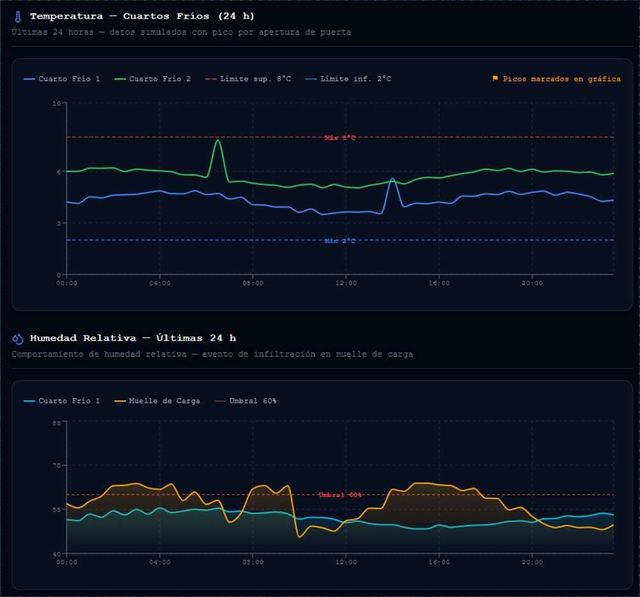Click the 20:00 tick on humidity chart axis

532,562
